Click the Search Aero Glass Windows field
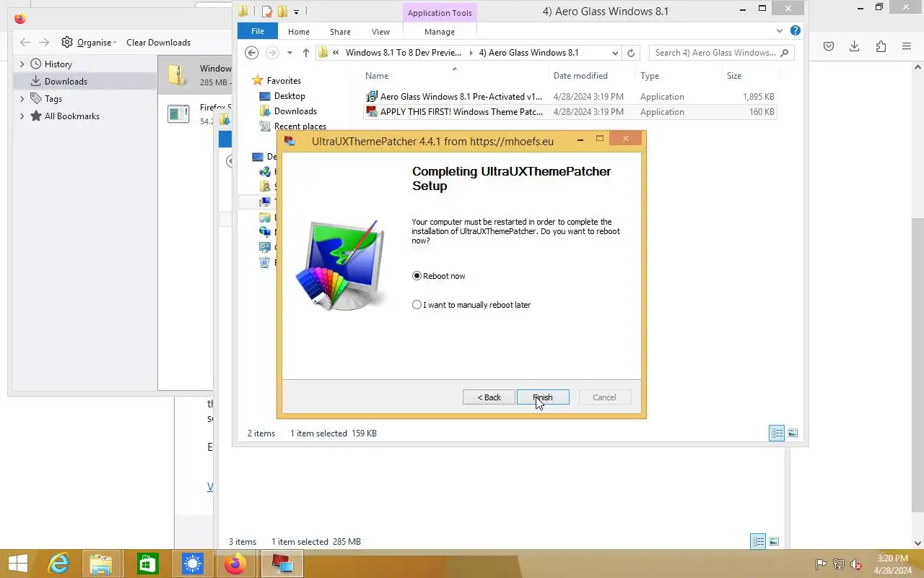924x578 pixels. pos(720,53)
